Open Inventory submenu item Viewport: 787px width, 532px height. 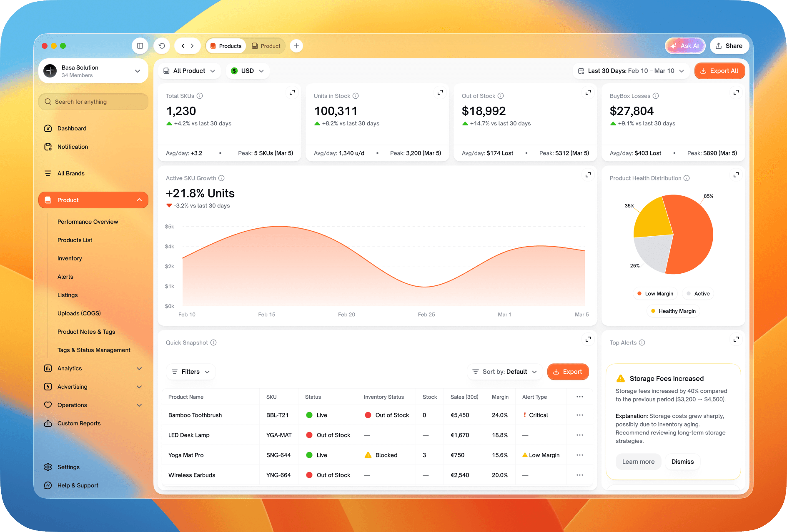pyautogui.click(x=70, y=258)
